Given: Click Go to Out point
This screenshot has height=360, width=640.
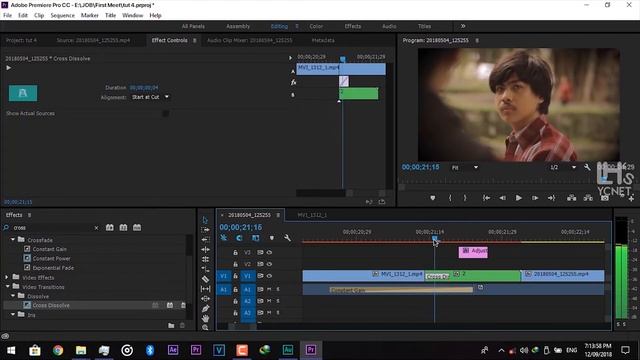Looking at the screenshot, I should [x=551, y=198].
